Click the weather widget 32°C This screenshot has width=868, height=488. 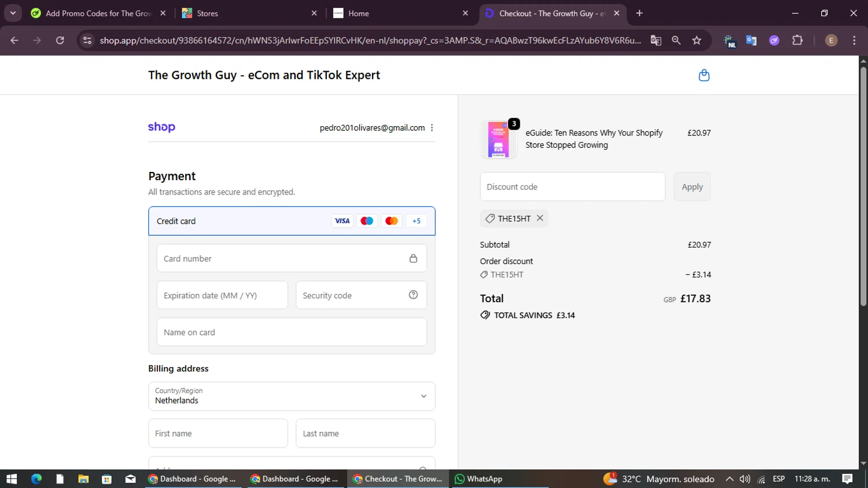[659, 479]
